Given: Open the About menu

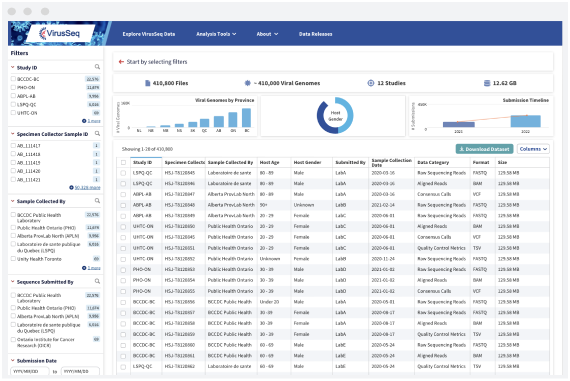Looking at the screenshot, I should [267, 34].
